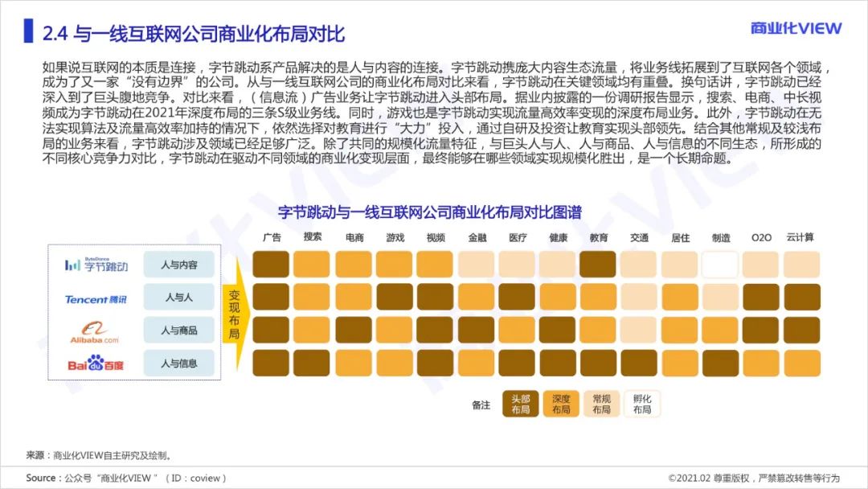868x489 pixels.
Task: Click the 金融 column header
Action: 477,237
